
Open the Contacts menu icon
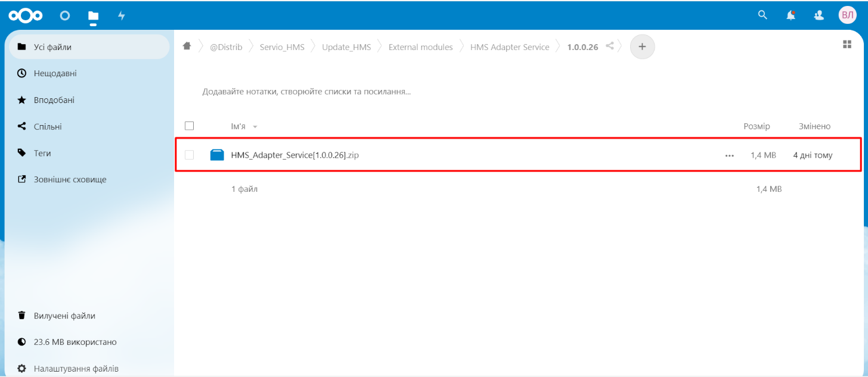819,15
